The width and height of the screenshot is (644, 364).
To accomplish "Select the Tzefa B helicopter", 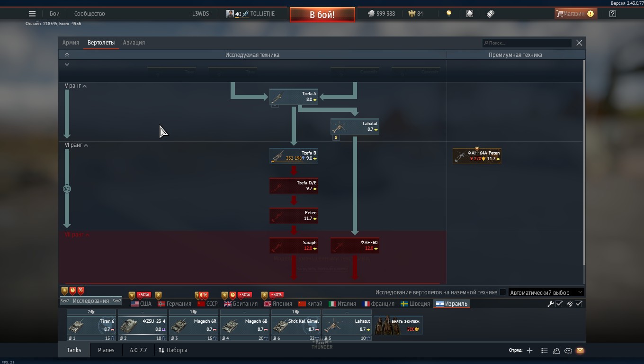I will coord(294,156).
